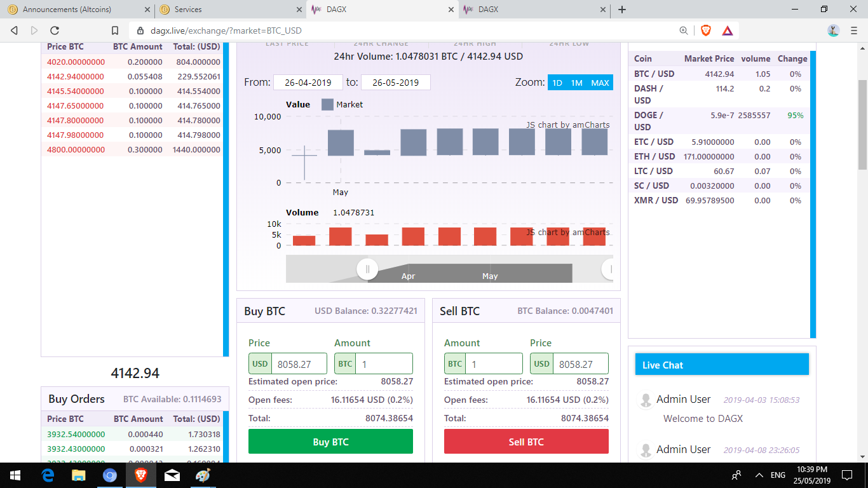Open Brave Shields lion icon

[x=706, y=30]
